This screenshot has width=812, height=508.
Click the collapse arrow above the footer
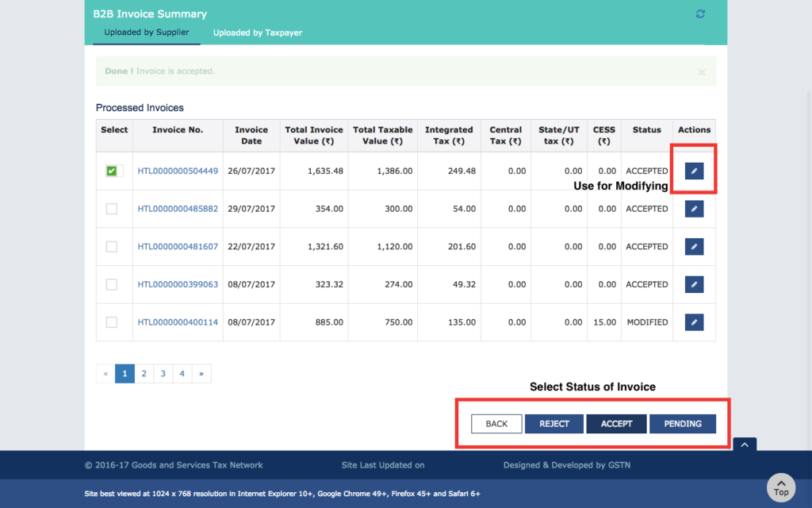tap(744, 444)
